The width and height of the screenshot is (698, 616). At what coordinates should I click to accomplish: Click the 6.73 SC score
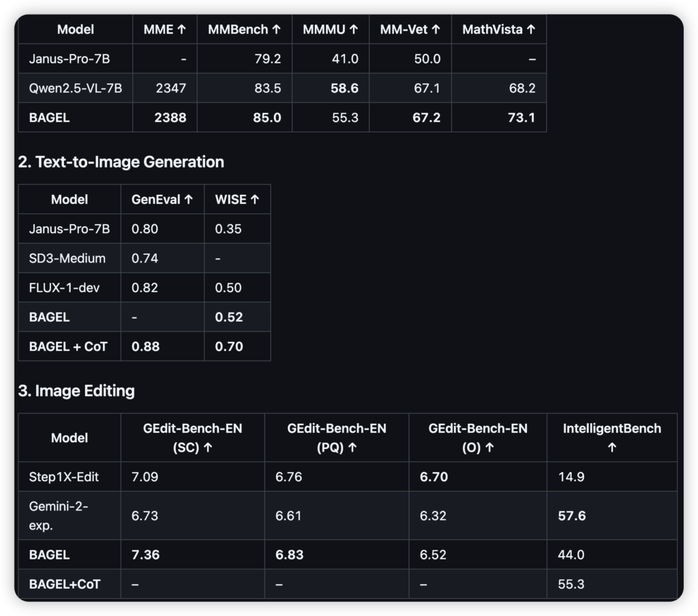tap(145, 515)
